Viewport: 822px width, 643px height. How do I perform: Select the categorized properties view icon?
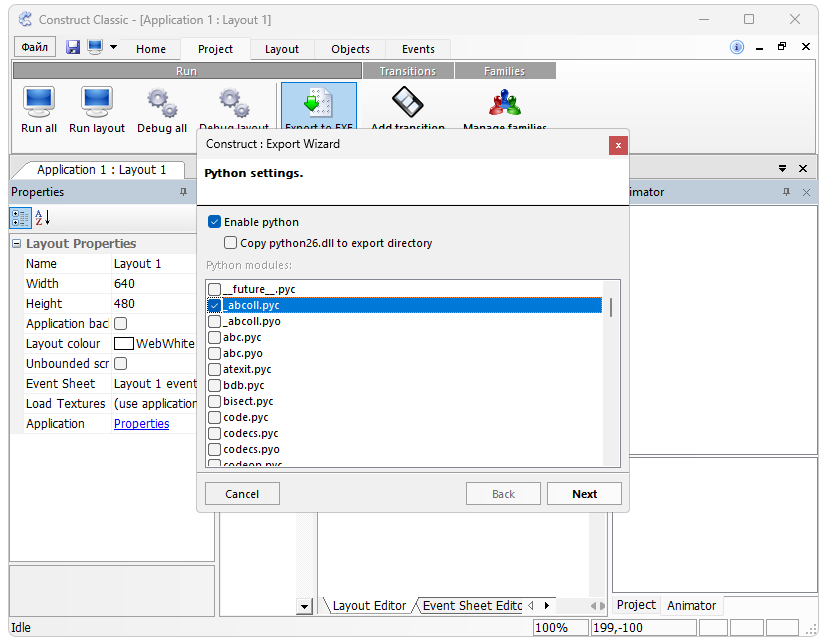tap(20, 218)
